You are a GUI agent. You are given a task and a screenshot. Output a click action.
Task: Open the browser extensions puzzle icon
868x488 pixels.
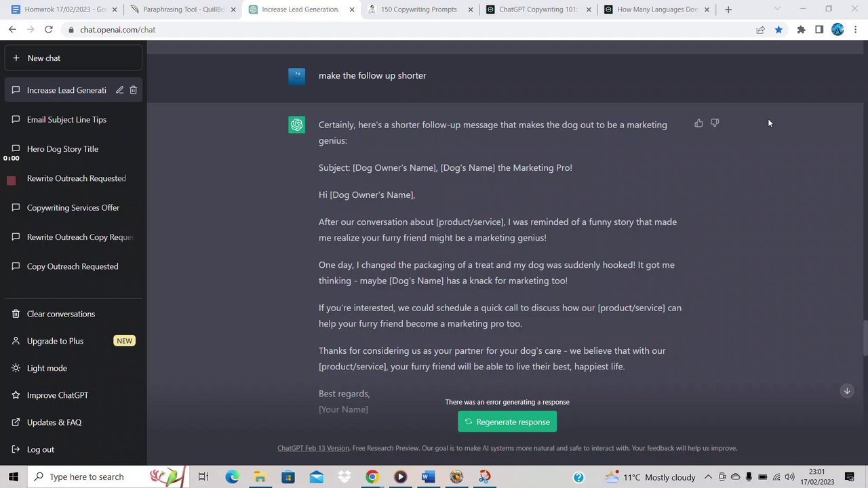coord(801,30)
